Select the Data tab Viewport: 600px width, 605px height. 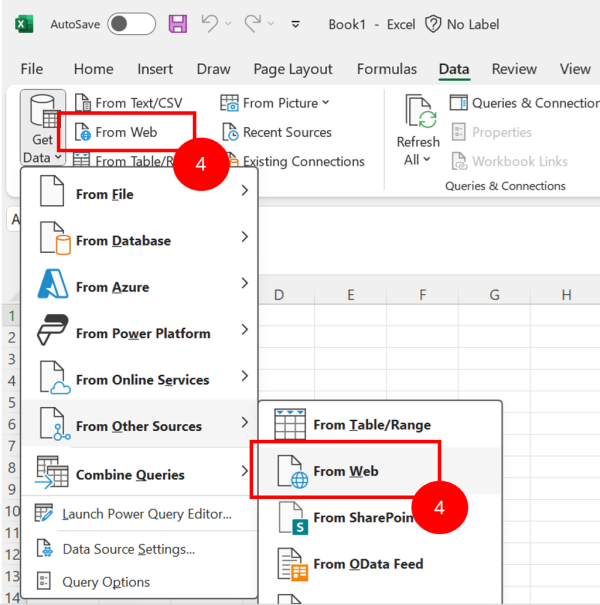click(454, 69)
